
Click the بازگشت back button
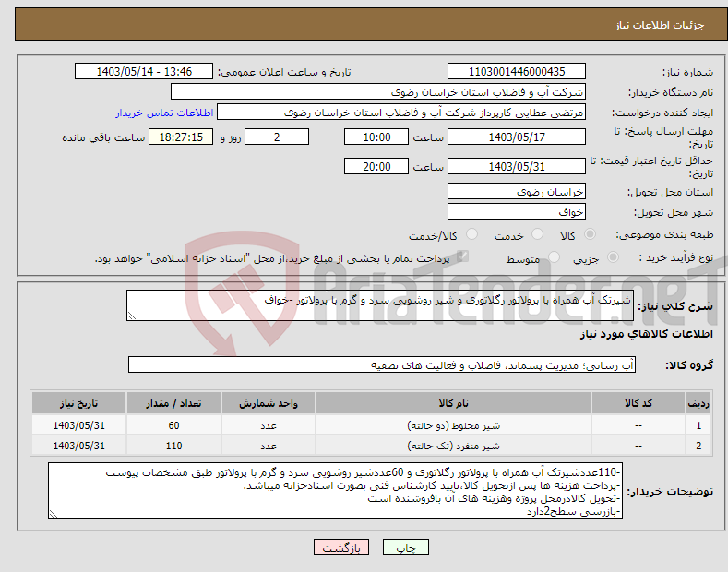(x=341, y=548)
